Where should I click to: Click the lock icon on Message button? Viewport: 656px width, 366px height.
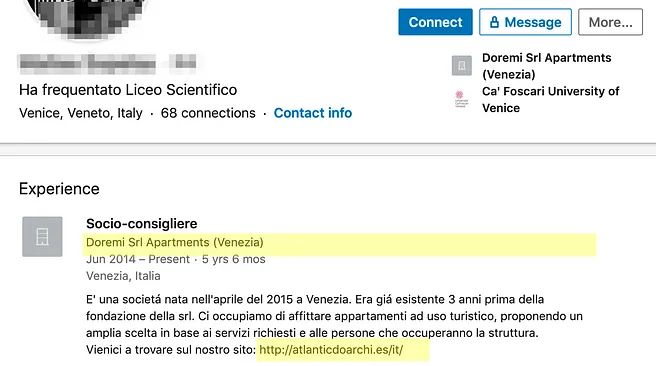[494, 22]
